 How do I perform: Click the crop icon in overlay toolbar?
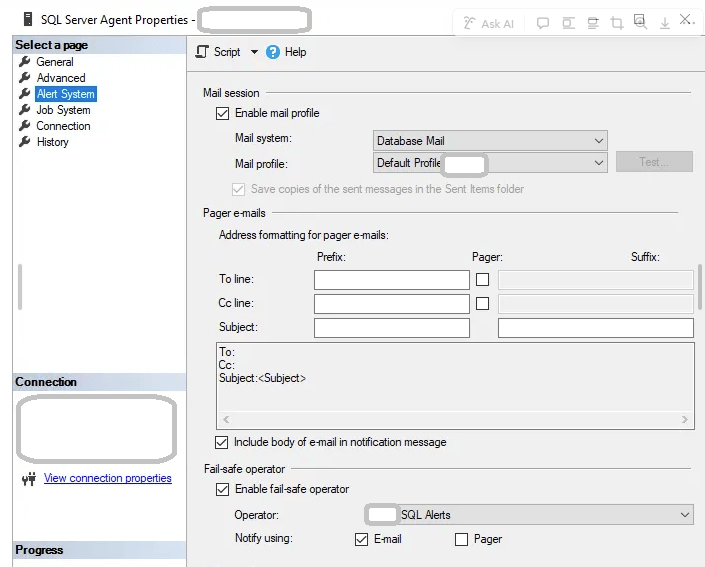point(616,23)
